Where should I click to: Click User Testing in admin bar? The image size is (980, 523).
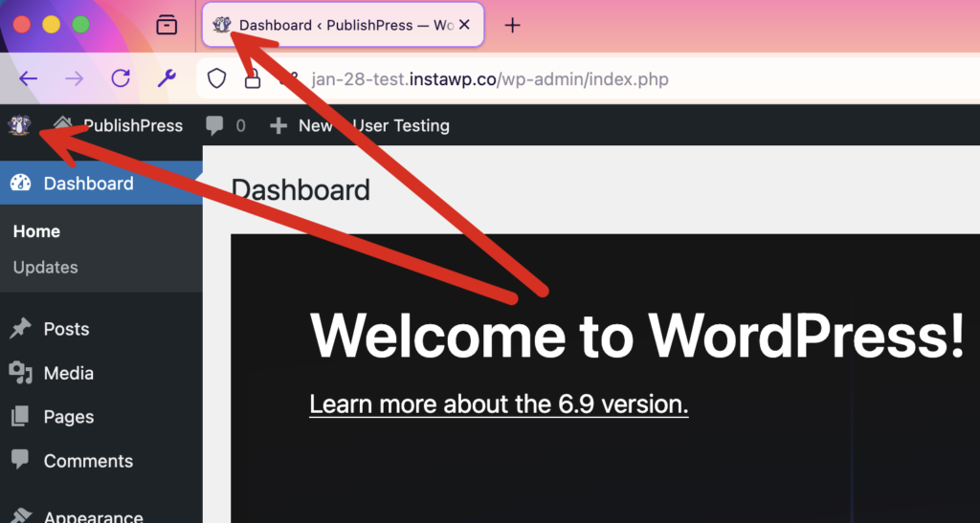pyautogui.click(x=401, y=125)
